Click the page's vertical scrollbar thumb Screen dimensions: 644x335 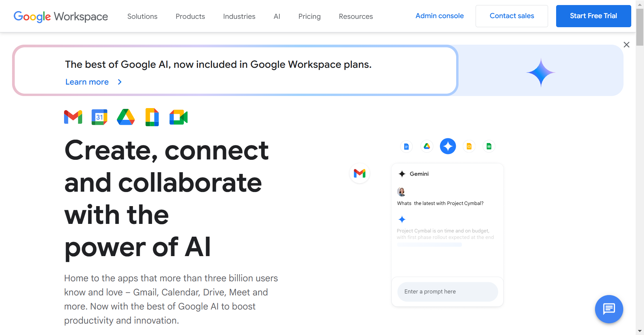640,27
